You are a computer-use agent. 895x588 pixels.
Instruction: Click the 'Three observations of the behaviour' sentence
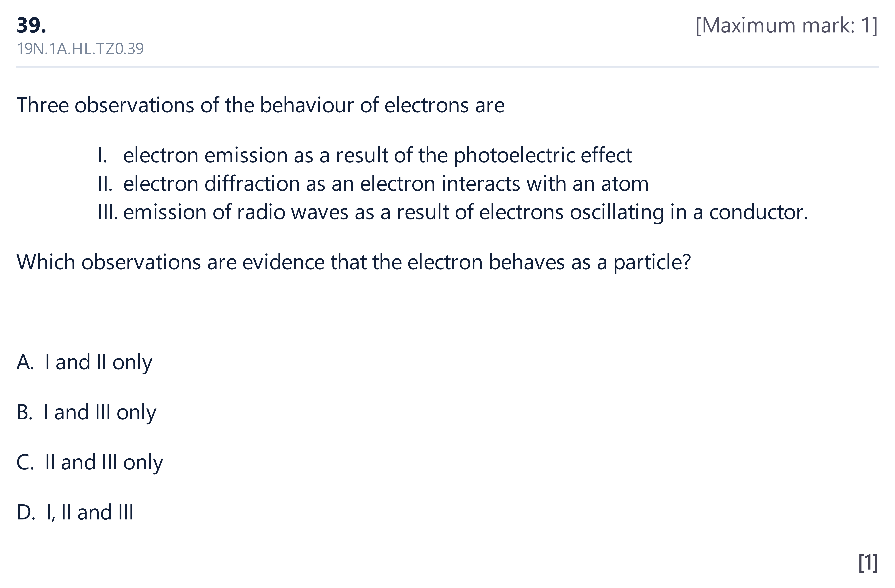coord(261,105)
